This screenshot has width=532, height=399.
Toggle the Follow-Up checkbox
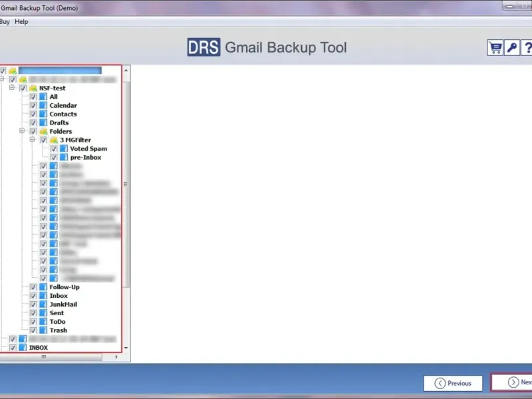pos(33,287)
